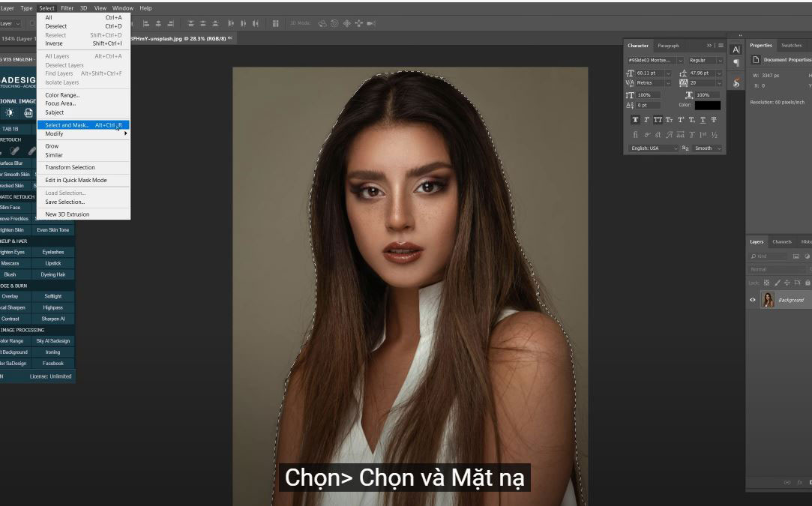Click the Even Skin Tone button
Image resolution: width=812 pixels, height=506 pixels.
[x=52, y=230]
